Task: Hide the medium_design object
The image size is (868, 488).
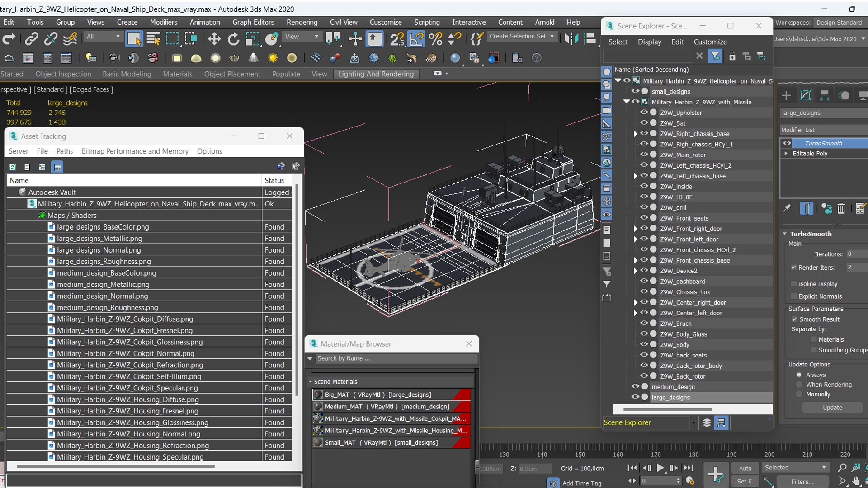Action: click(635, 387)
